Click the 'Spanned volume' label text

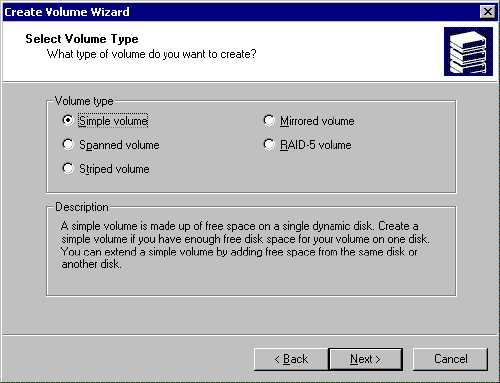coord(119,145)
